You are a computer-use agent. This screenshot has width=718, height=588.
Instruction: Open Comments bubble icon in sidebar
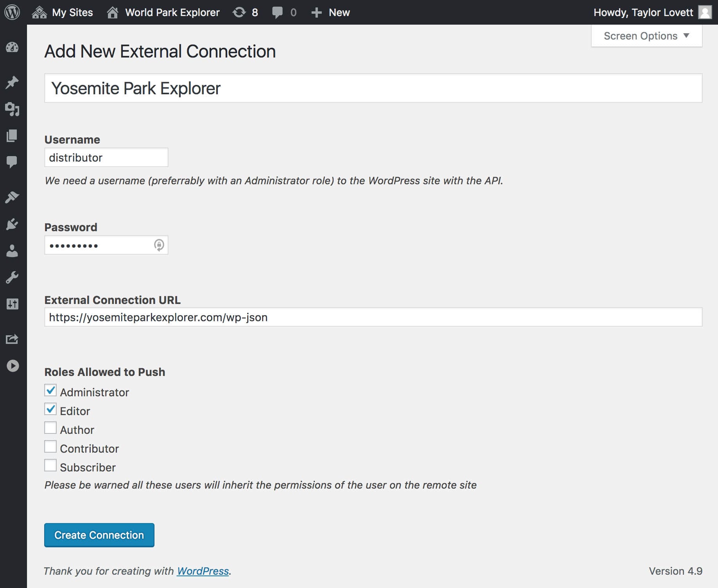[x=12, y=162]
